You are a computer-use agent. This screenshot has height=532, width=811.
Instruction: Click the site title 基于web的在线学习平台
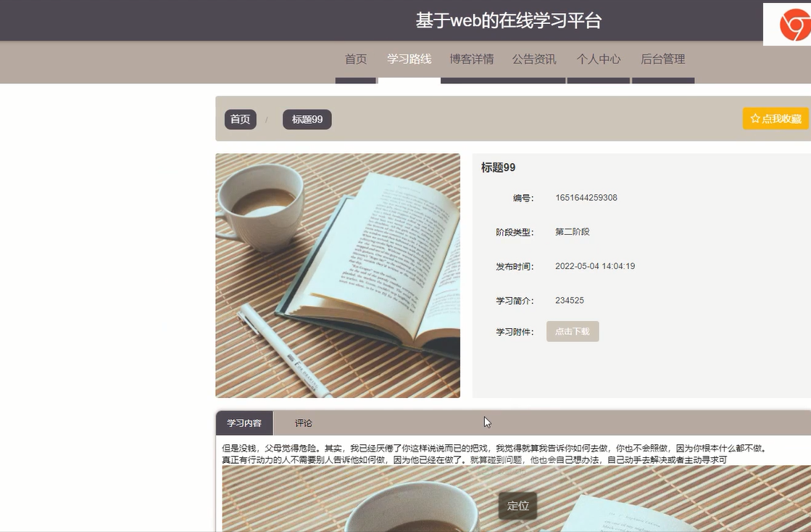coord(509,21)
